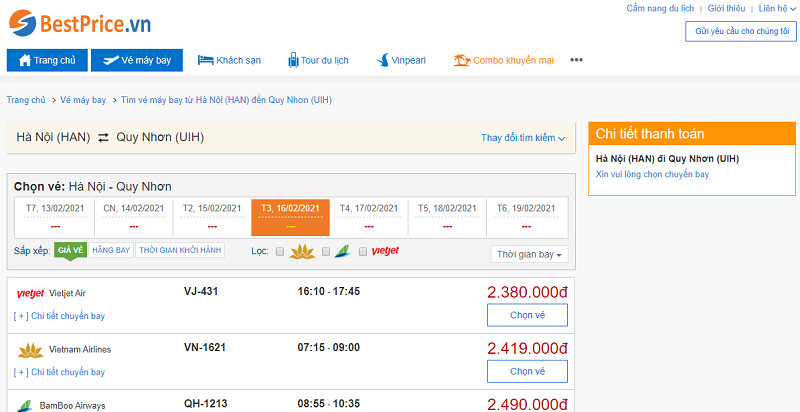
Task: Enable Vietjet filter checkbox
Action: [x=363, y=251]
